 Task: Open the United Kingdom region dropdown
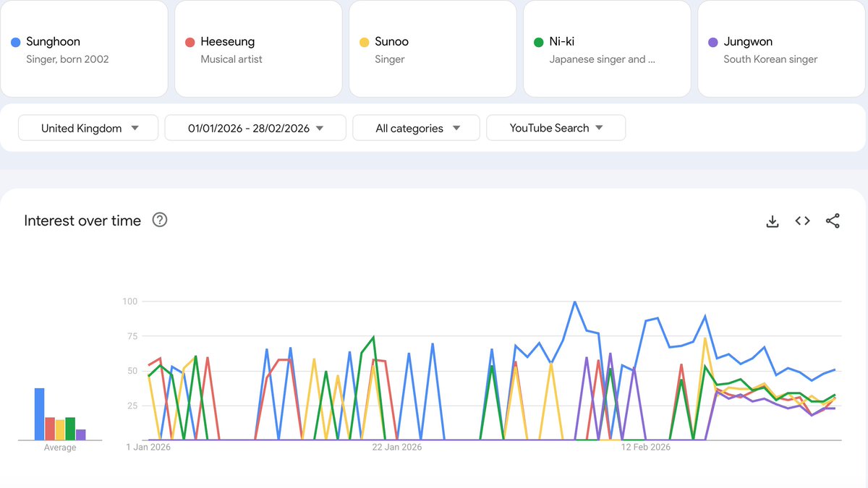tap(88, 128)
